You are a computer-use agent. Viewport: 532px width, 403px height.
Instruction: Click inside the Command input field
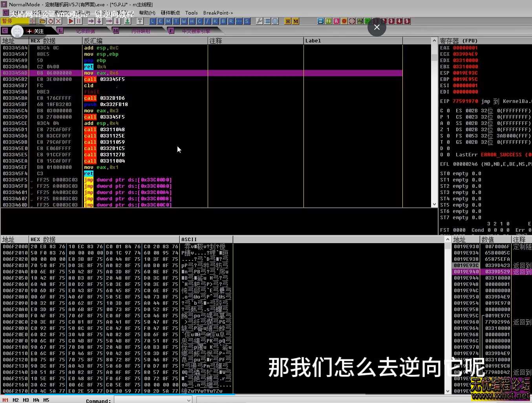tap(149, 399)
